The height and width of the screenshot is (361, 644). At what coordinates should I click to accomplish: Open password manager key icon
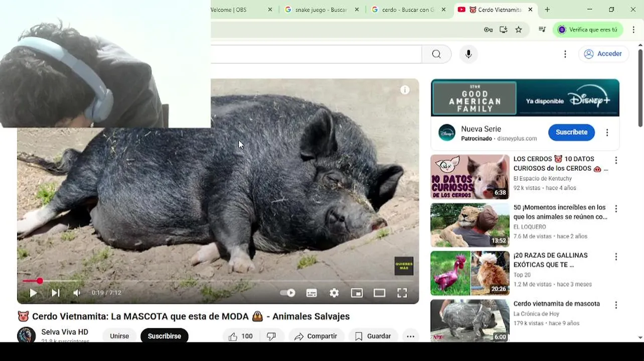488,30
